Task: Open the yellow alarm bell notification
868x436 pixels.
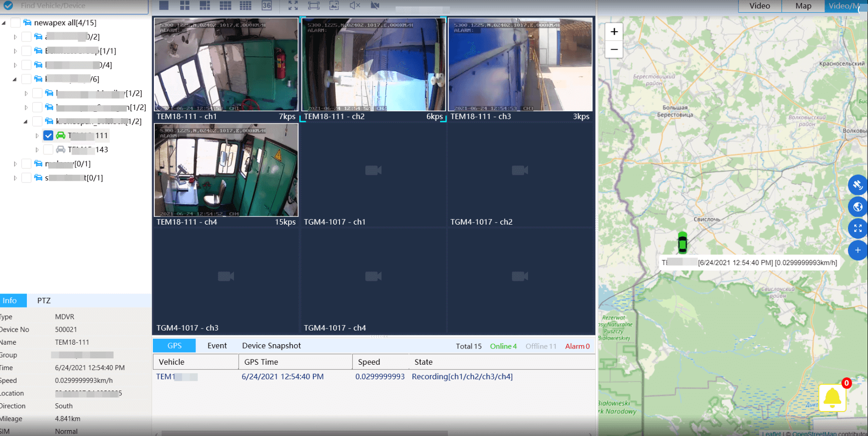Action: [x=832, y=397]
